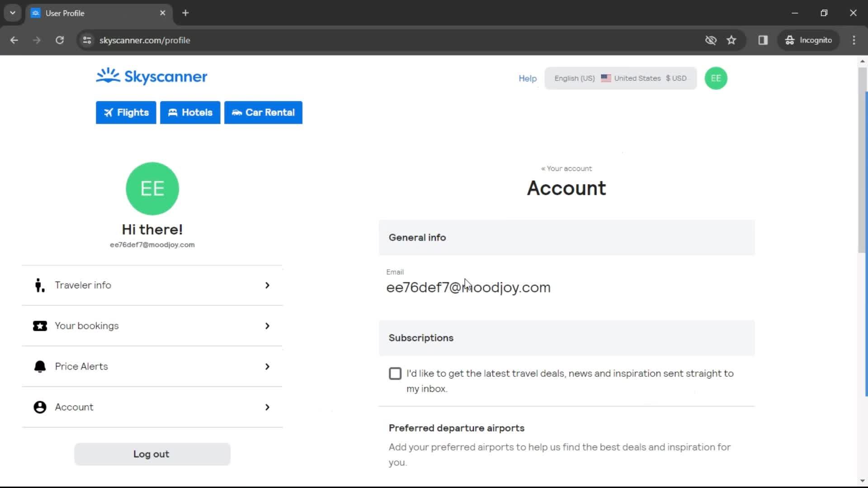This screenshot has height=488, width=868.
Task: Close the User Profile tab
Action: tap(163, 13)
